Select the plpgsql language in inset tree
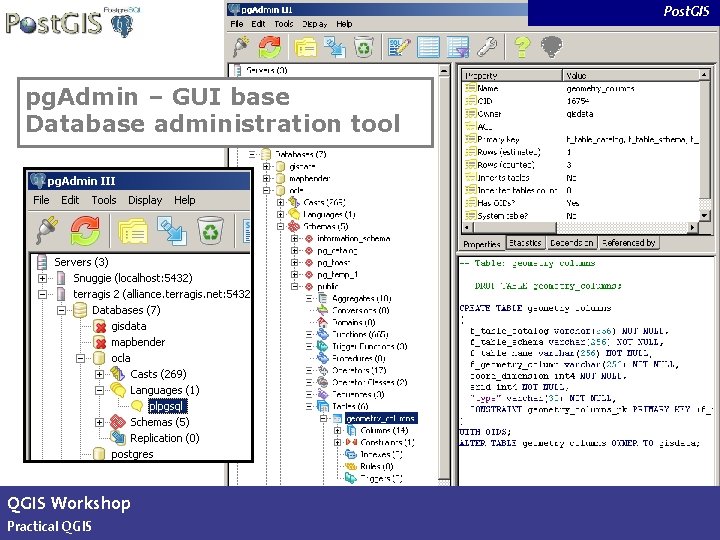 [x=167, y=406]
